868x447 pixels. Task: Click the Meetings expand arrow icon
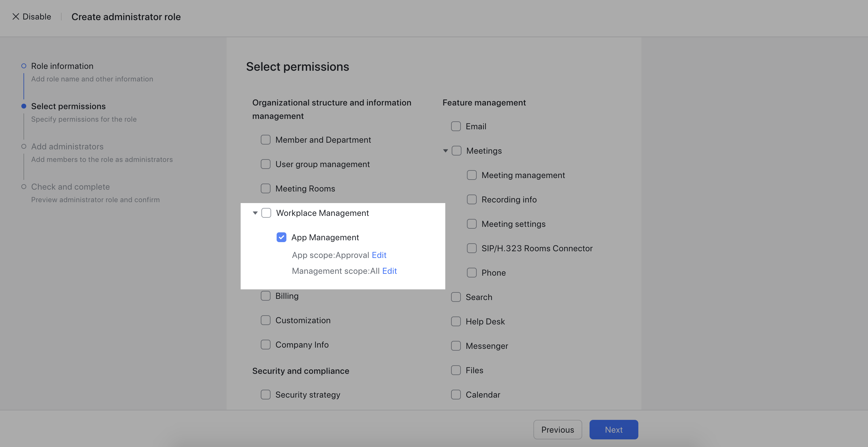pyautogui.click(x=445, y=151)
